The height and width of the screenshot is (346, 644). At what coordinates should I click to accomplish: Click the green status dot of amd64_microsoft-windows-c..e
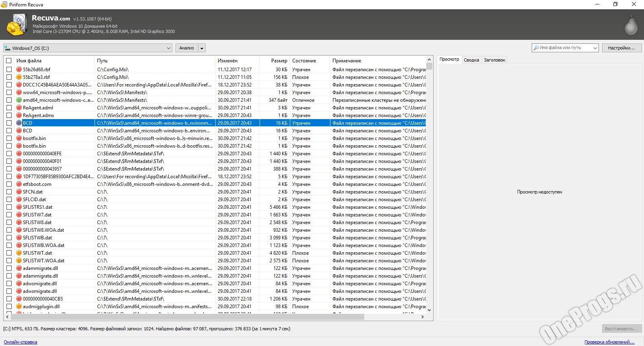[19, 100]
